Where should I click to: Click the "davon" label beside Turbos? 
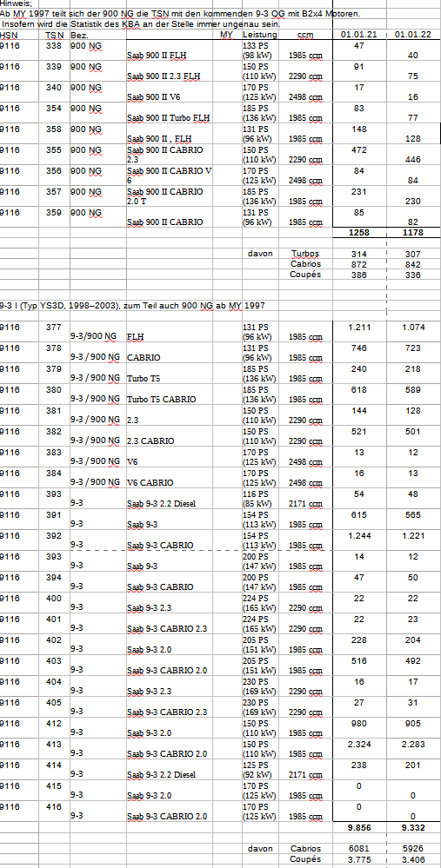pos(260,254)
